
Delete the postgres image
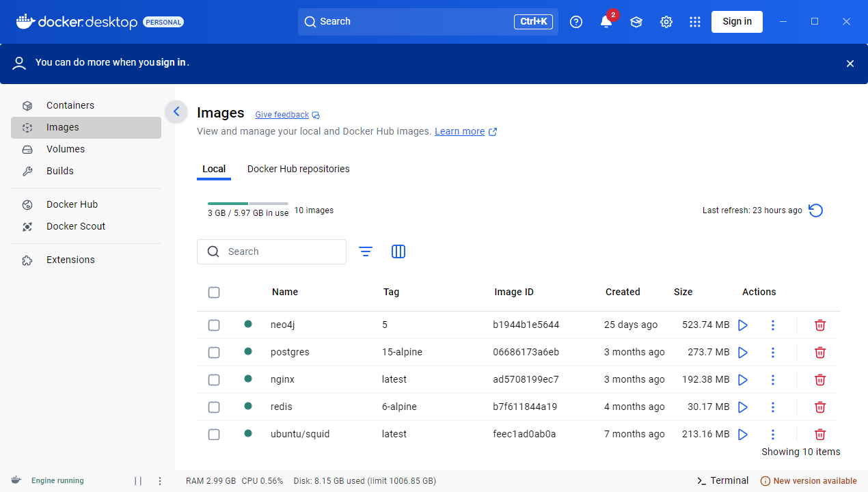tap(820, 353)
